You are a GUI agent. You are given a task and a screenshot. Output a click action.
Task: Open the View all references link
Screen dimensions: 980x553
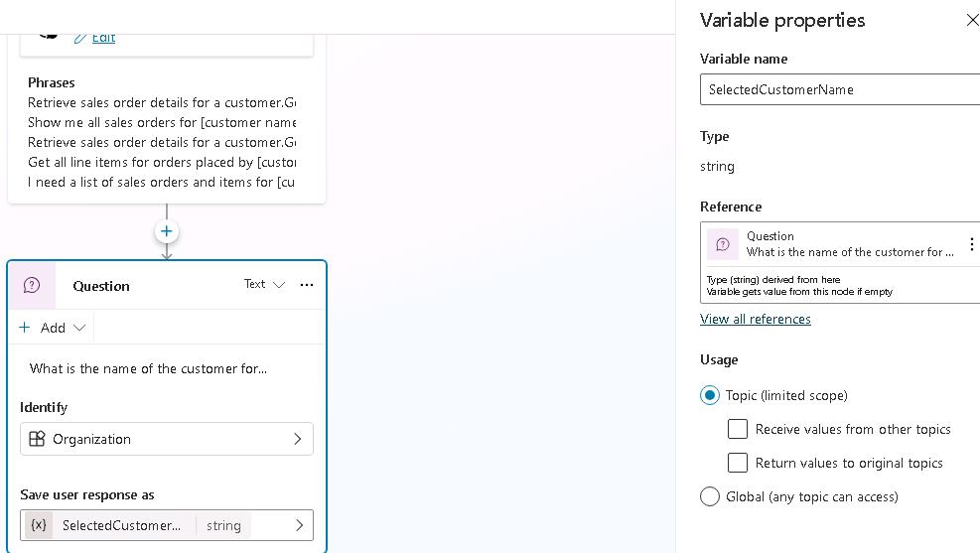click(755, 319)
